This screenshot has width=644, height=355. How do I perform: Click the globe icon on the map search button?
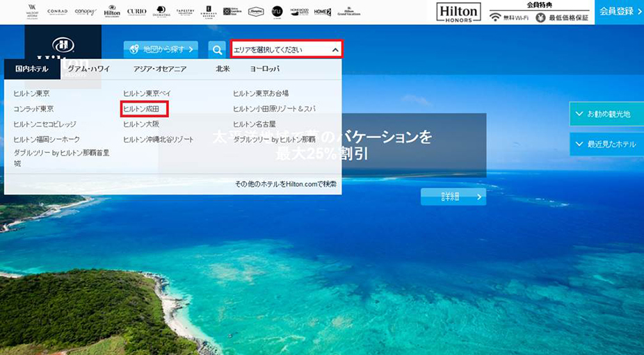[134, 49]
